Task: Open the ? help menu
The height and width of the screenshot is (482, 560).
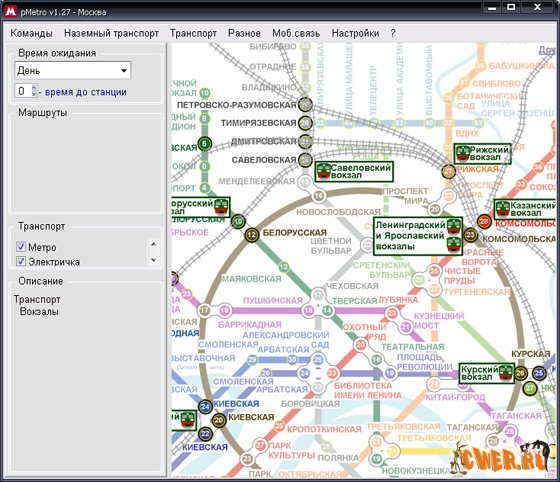Action: (393, 33)
